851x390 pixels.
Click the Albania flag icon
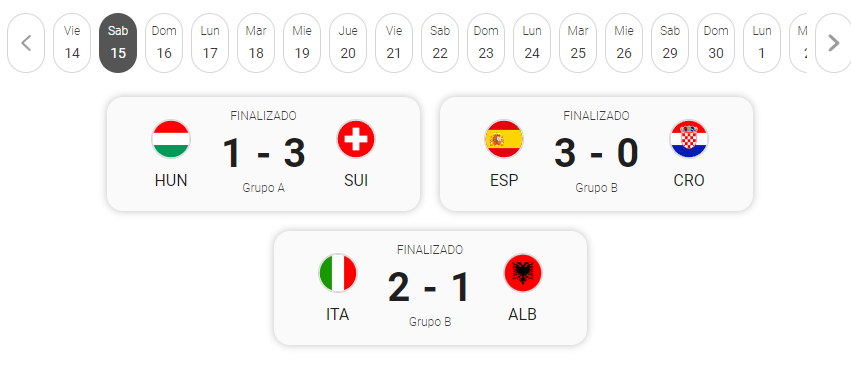tap(523, 273)
